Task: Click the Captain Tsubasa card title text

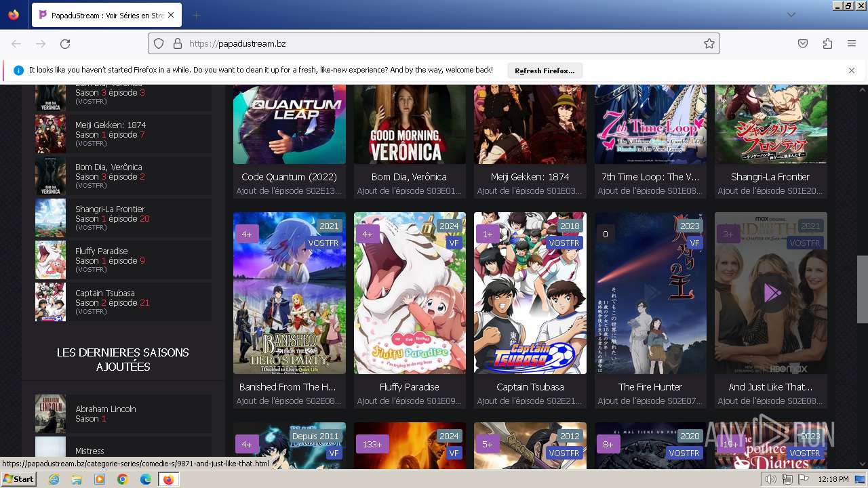Action: [530, 387]
